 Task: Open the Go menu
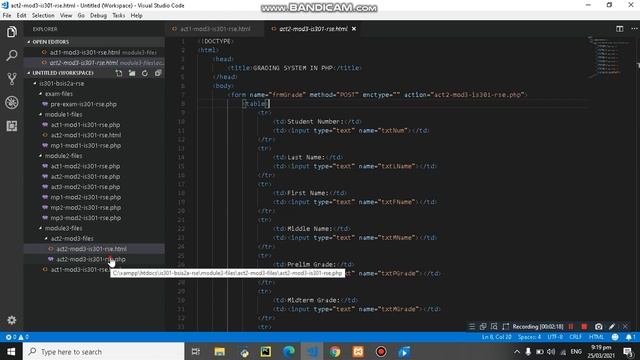81,16
